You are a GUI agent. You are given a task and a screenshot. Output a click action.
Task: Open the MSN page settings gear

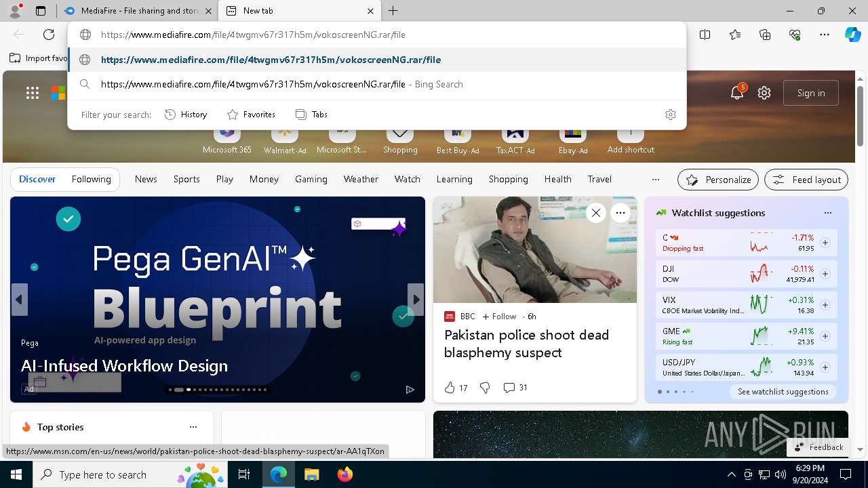tap(764, 93)
